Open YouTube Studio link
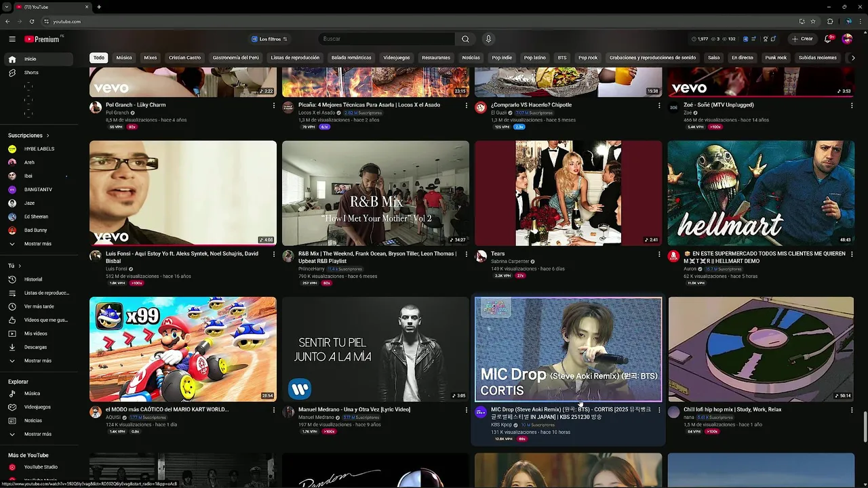 point(39,467)
